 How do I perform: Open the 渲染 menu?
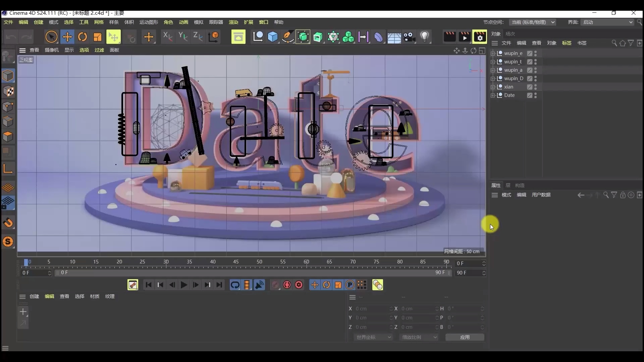(x=233, y=22)
